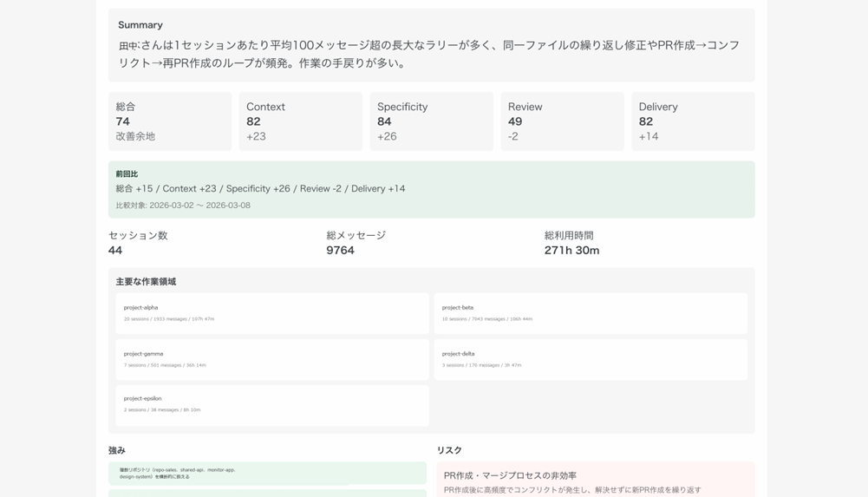Click the 主要な作業領域 section heading
Image resolution: width=868 pixels, height=497 pixels.
(x=146, y=282)
